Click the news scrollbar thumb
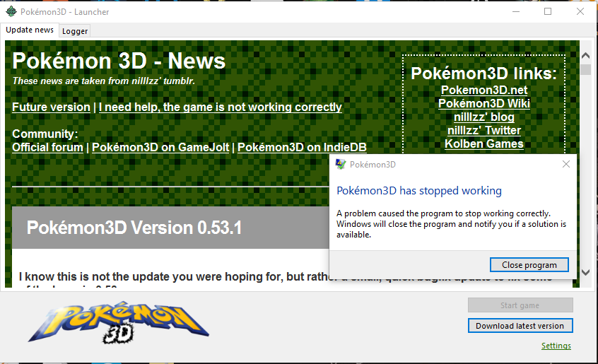Viewport: 598px width, 364px height. 586,69
